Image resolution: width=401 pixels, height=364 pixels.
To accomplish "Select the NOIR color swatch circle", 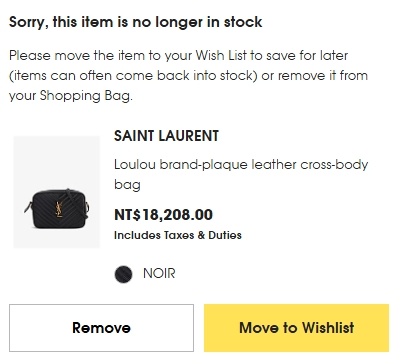I will pyautogui.click(x=123, y=274).
